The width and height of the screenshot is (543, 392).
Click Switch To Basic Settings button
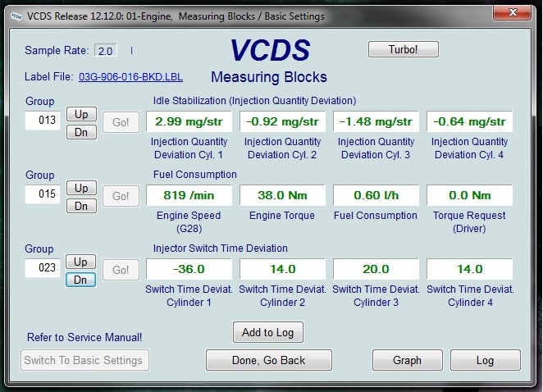[x=84, y=360]
